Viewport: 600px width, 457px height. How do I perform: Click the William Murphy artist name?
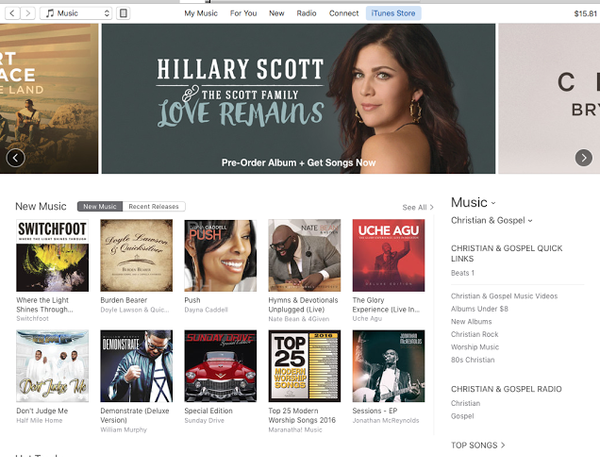pyautogui.click(x=124, y=429)
